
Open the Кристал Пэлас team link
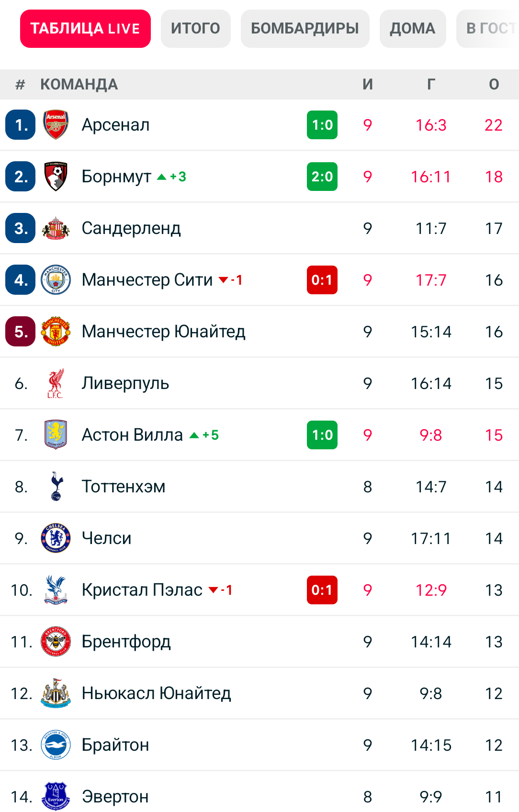click(x=142, y=590)
